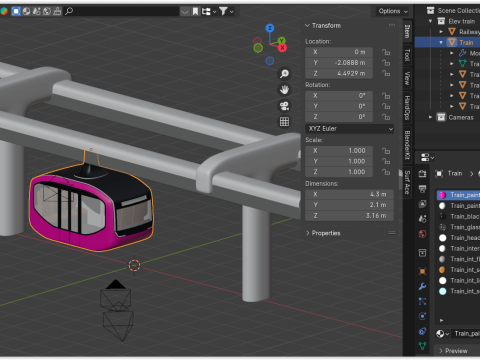Switch to the HardOps sidebar tab
Screen dimensions: 480x360
407,108
